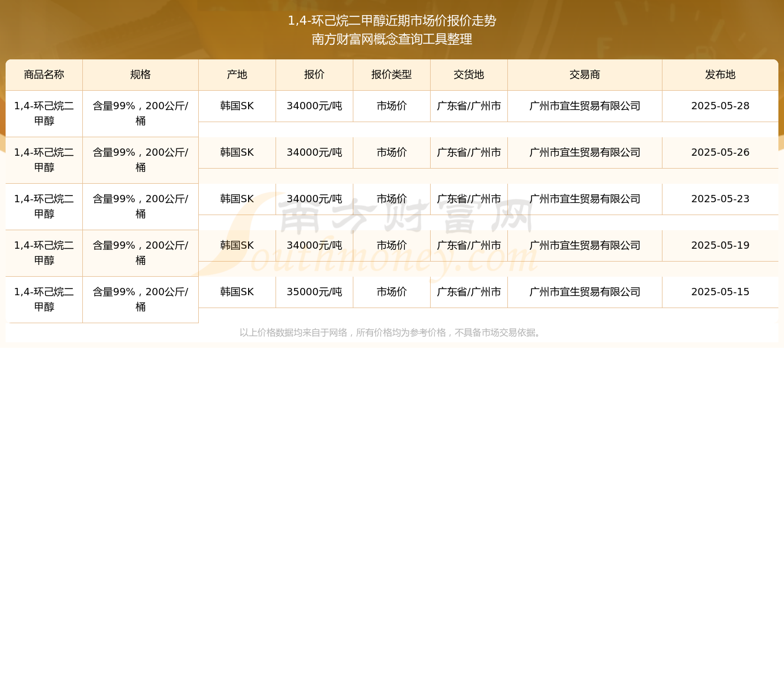
Task: Click 市场价 in the 2025-05-26 row
Action: pyautogui.click(x=391, y=152)
